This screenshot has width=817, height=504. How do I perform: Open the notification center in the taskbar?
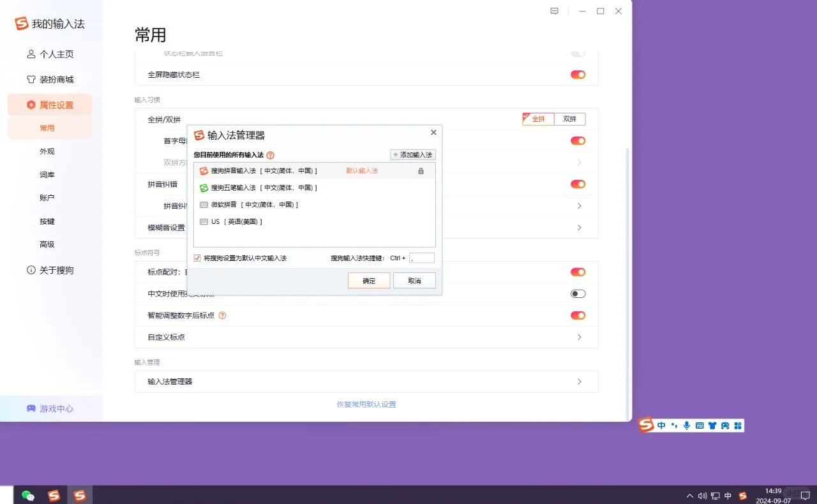click(806, 496)
